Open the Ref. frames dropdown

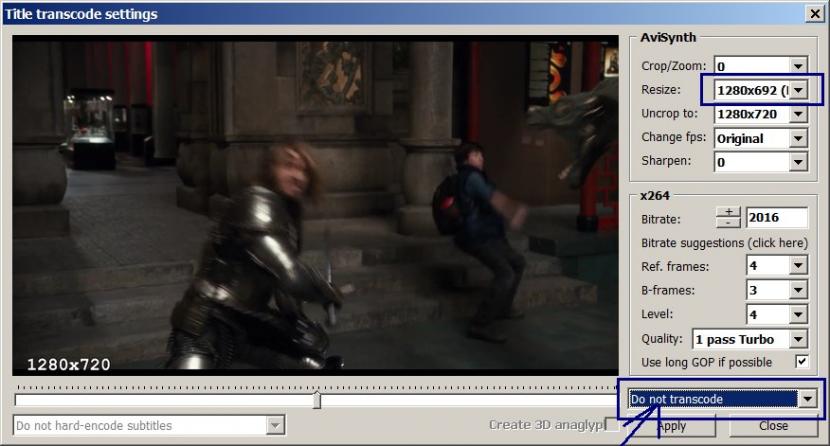(798, 266)
